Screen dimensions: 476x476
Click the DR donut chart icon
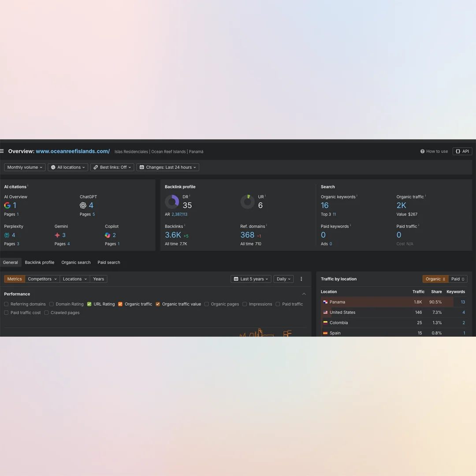point(172,202)
